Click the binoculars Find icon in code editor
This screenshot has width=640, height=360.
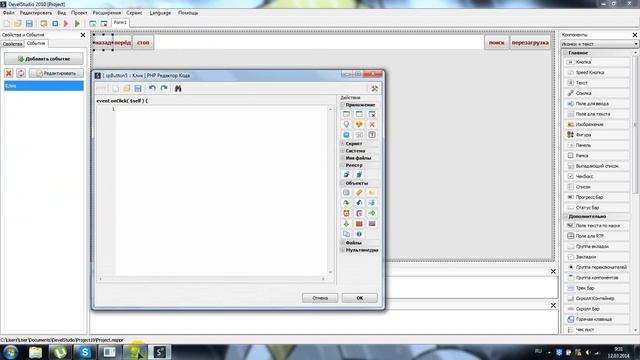[x=178, y=88]
